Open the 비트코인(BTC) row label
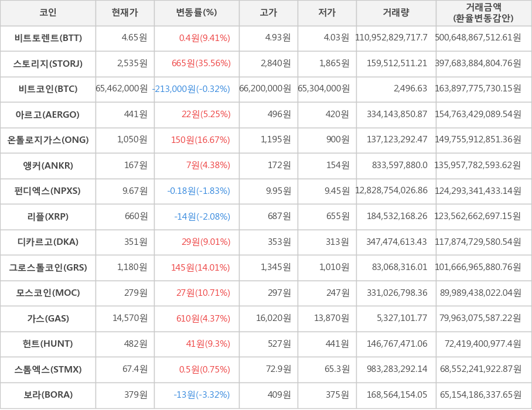 [x=48, y=89]
